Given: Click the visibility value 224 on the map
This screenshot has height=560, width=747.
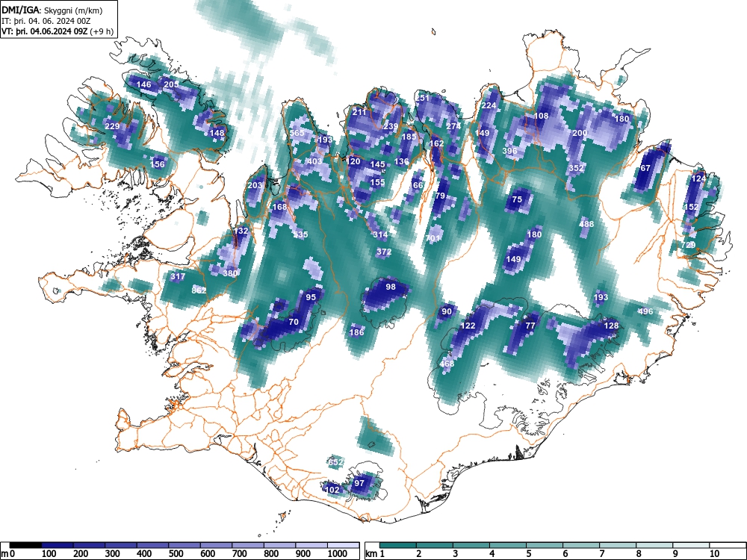Looking at the screenshot, I should pos(489,105).
